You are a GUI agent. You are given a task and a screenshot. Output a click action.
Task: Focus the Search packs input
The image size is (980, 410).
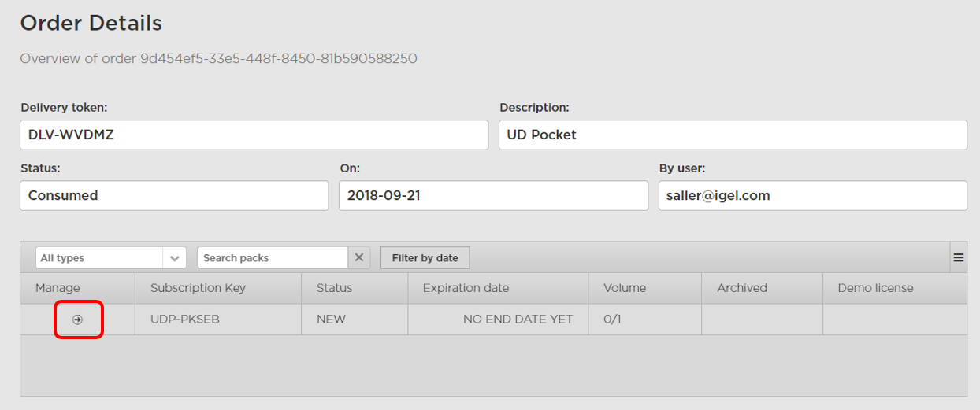click(272, 258)
